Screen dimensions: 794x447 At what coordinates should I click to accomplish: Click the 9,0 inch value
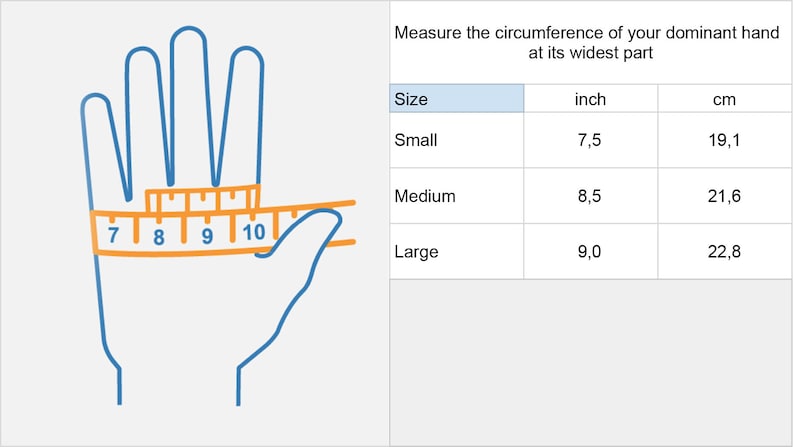click(x=590, y=252)
